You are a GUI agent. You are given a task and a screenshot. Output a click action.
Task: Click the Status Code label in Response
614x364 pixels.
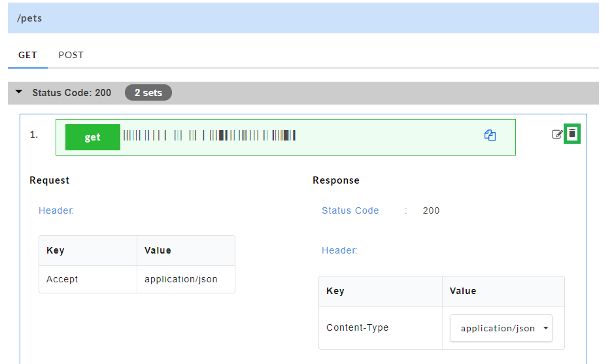point(350,210)
